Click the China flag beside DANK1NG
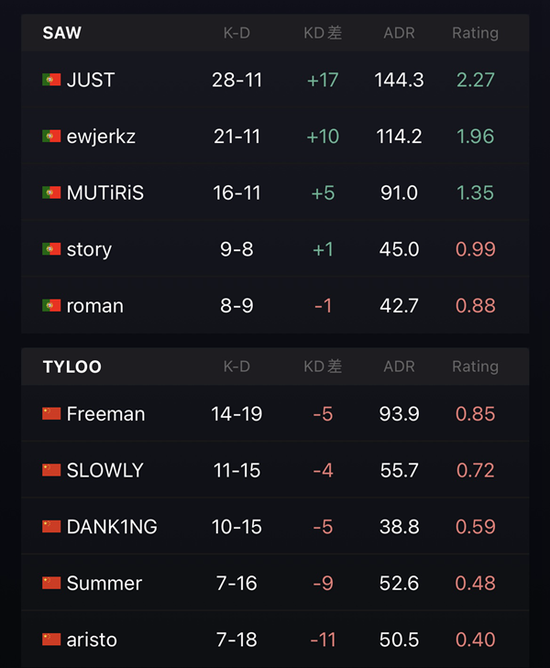550x668 pixels. (x=51, y=527)
